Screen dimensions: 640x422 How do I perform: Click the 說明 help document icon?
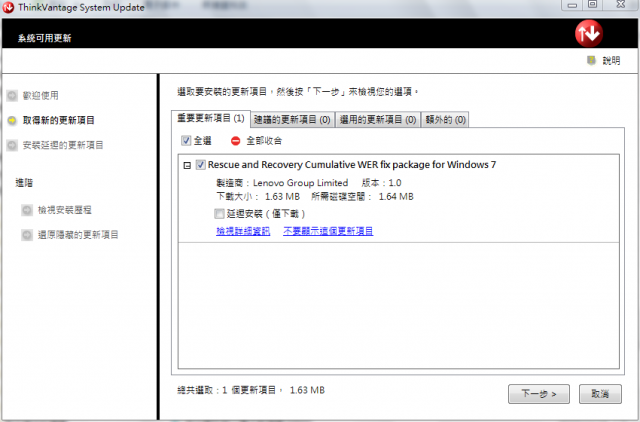coord(592,61)
